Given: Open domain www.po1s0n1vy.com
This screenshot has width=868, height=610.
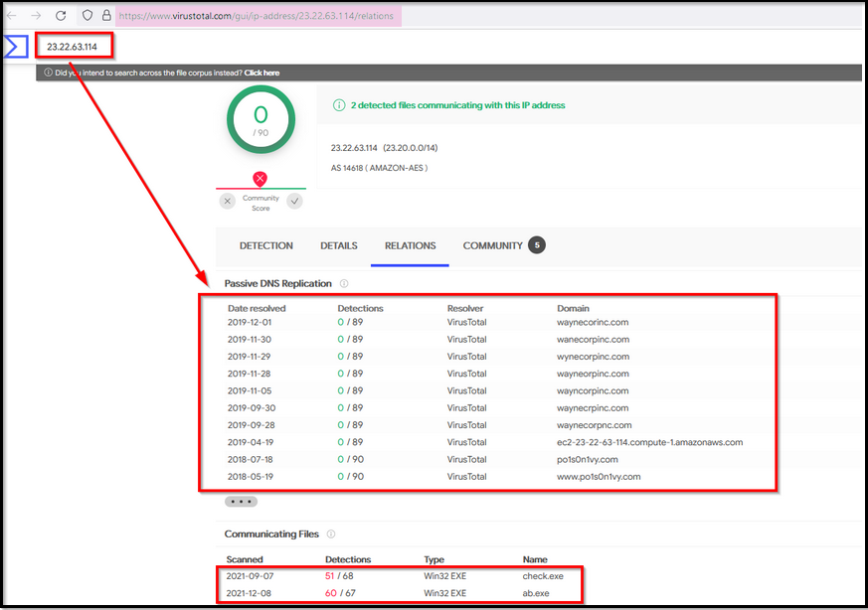Looking at the screenshot, I should coord(599,476).
